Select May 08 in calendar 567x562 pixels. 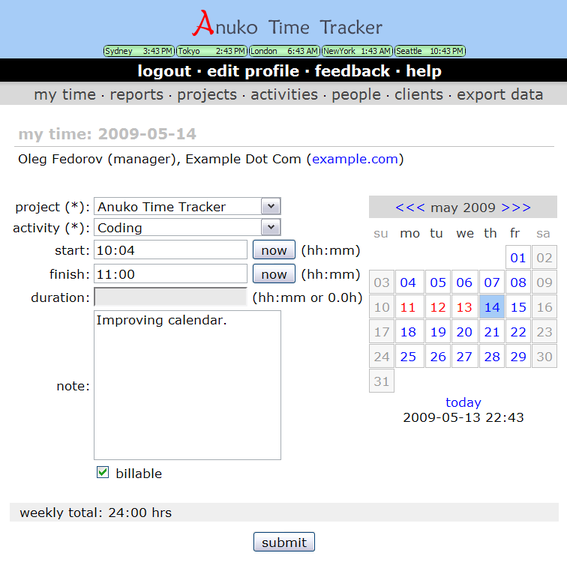518,282
